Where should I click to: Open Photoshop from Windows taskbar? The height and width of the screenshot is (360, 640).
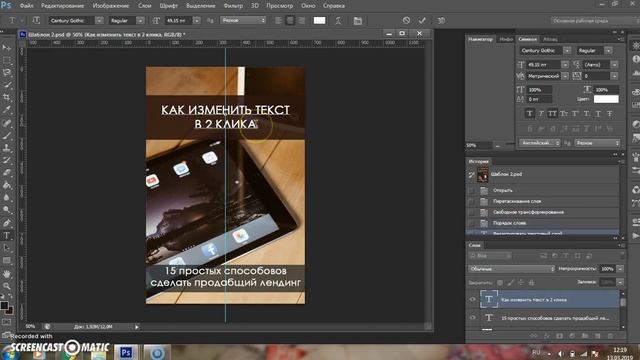tap(126, 352)
